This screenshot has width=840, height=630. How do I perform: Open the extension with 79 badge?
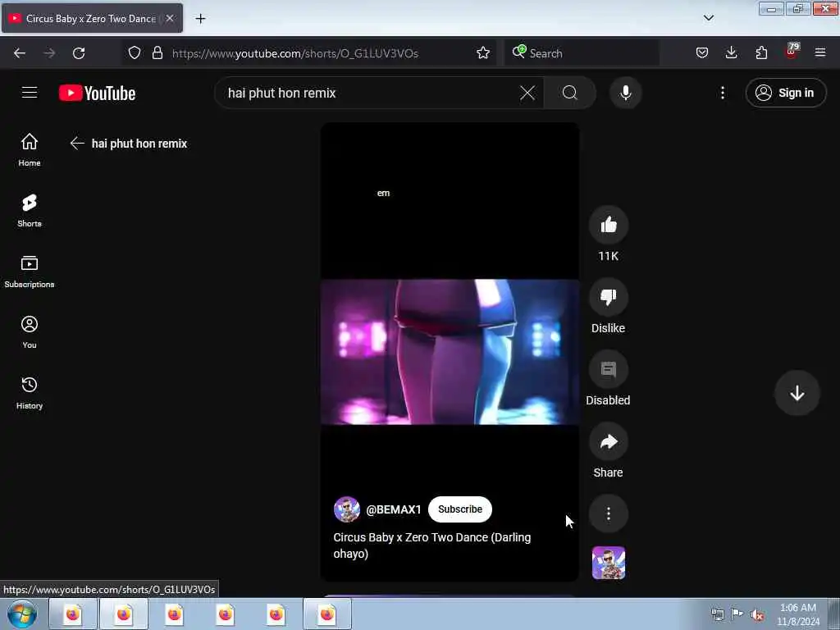(x=792, y=52)
